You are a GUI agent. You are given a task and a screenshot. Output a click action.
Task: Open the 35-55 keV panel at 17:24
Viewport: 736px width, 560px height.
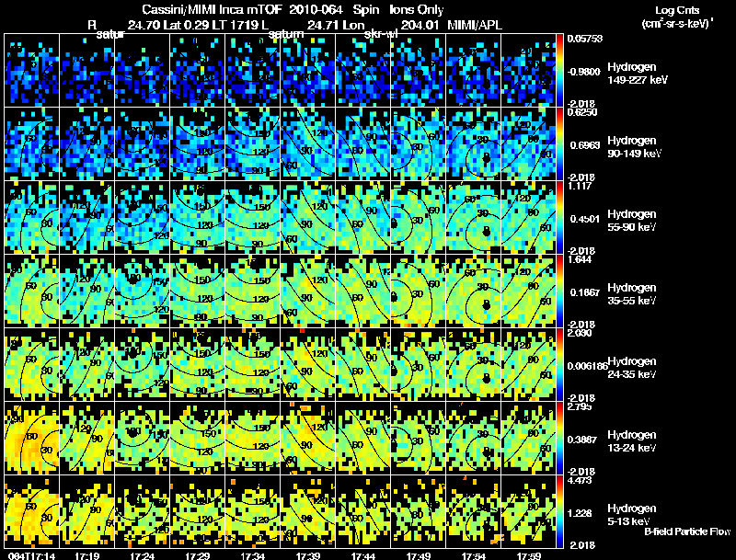(x=143, y=291)
